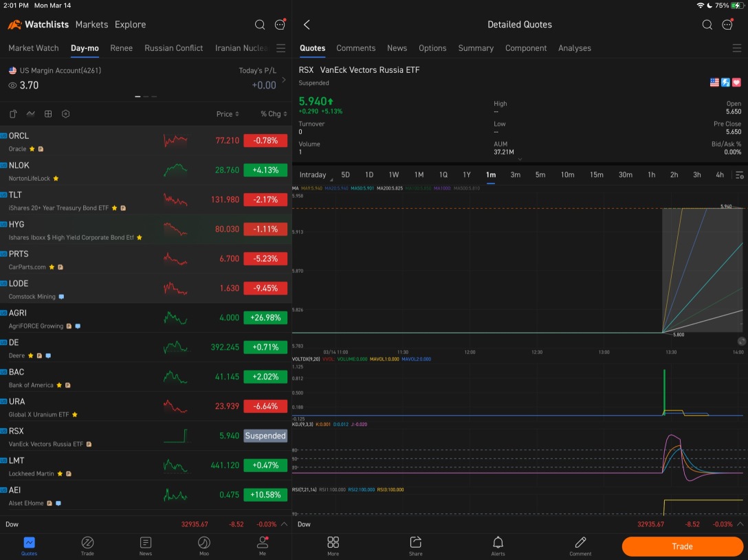Image resolution: width=748 pixels, height=560 pixels.
Task: Go to Me in the bottom navigation
Action: click(x=263, y=546)
